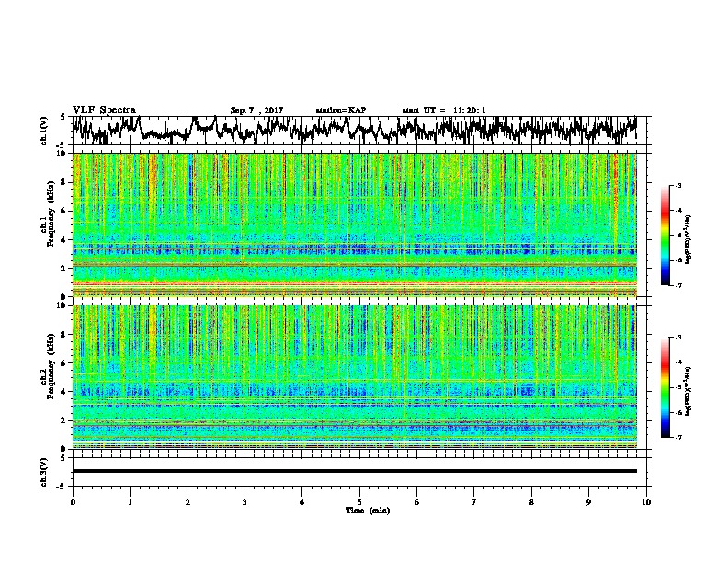Image resolution: width=728 pixels, height=563 pixels.
Task: Click time-axis tick label "7"
Action: click(x=474, y=501)
